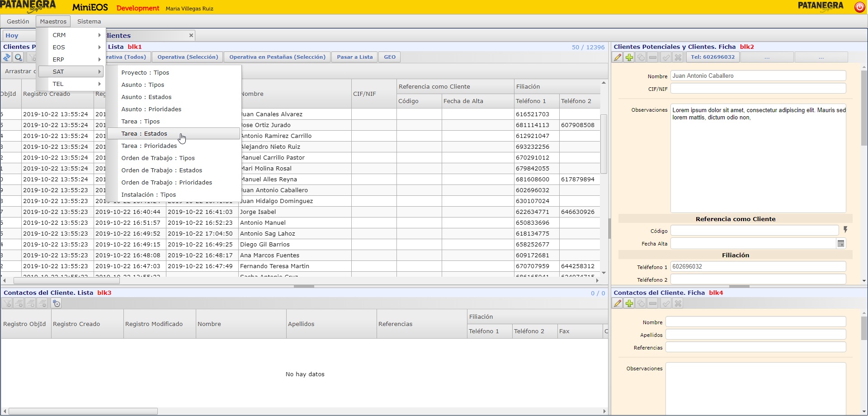This screenshot has height=416, width=868.
Task: Click green plus add icon in Ficha blk2
Action: pyautogui.click(x=629, y=57)
